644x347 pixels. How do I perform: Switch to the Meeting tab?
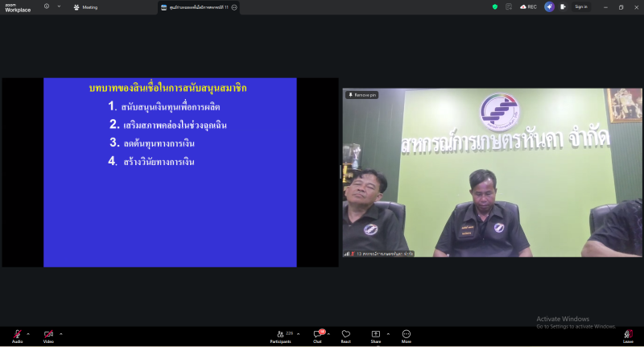pyautogui.click(x=85, y=7)
